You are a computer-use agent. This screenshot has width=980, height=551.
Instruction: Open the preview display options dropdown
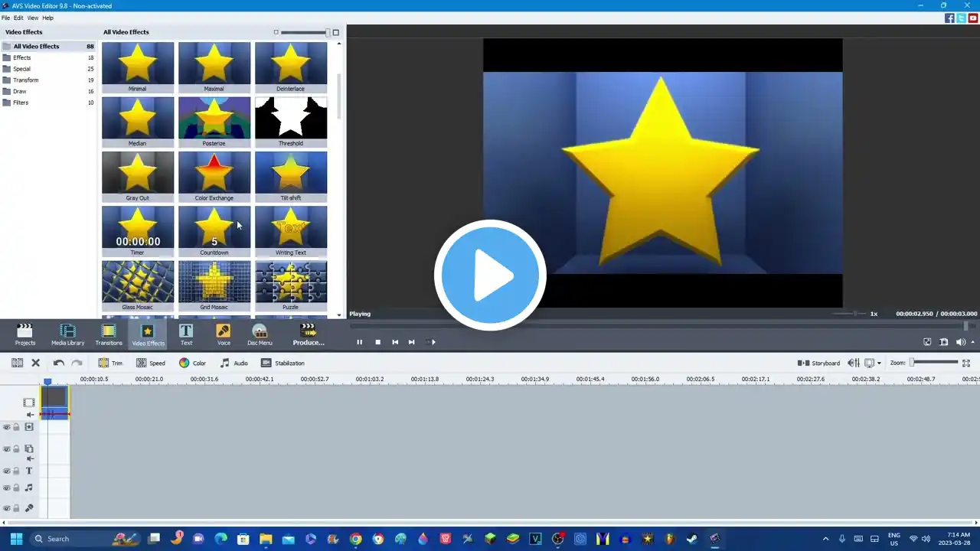tap(879, 364)
